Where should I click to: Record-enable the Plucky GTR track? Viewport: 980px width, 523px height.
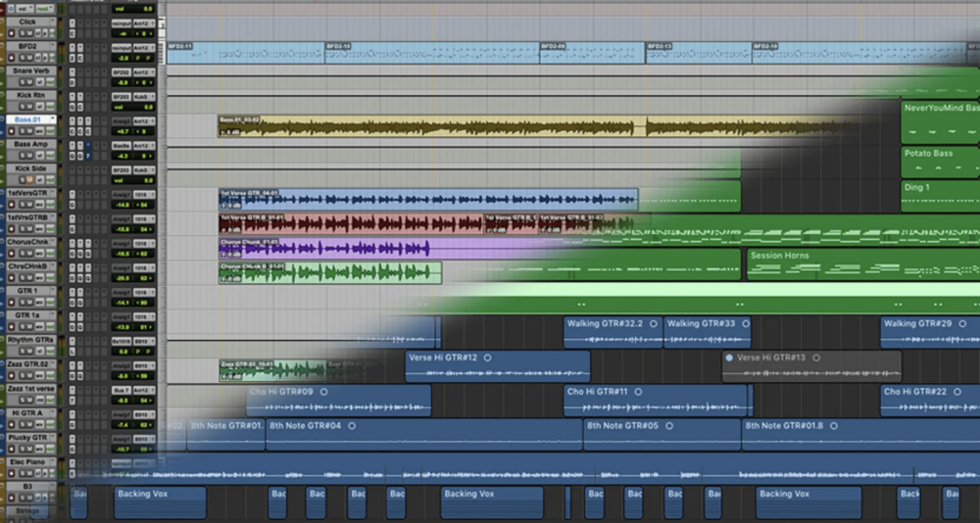(11, 450)
